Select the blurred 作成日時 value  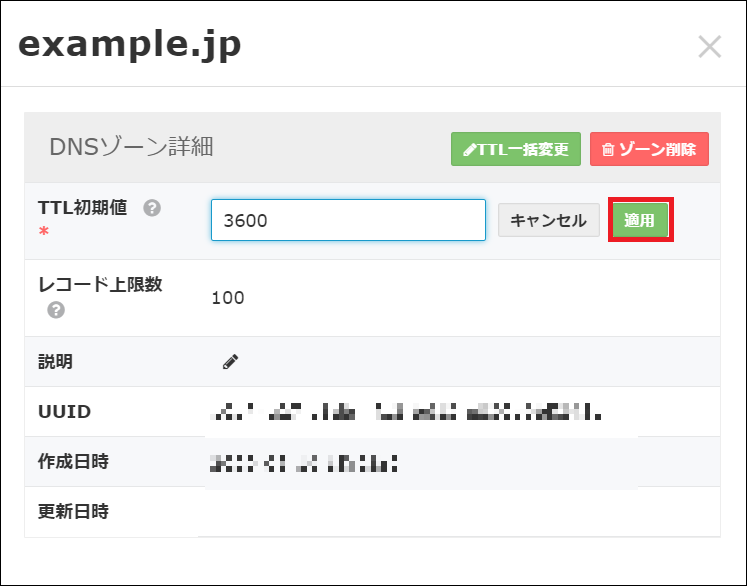click(303, 462)
